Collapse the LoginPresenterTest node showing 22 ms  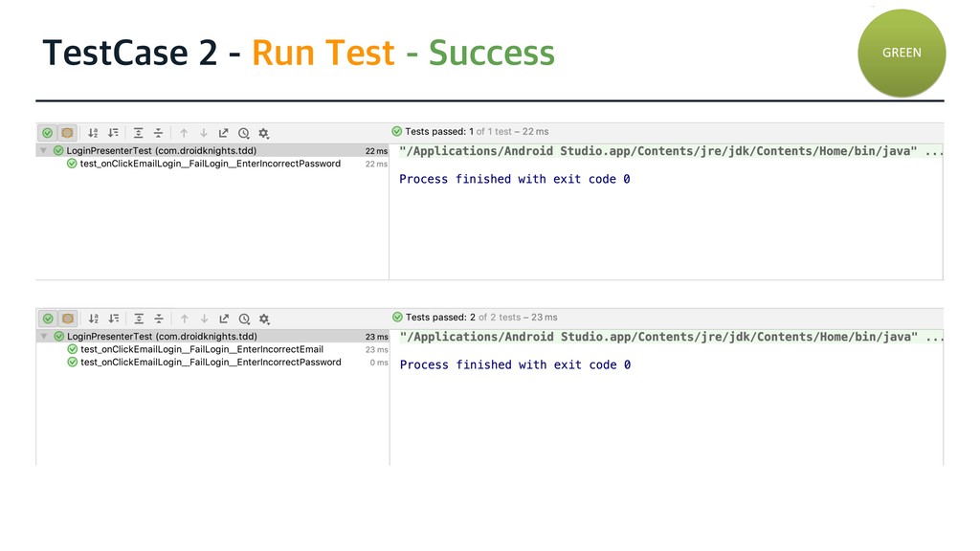point(43,150)
